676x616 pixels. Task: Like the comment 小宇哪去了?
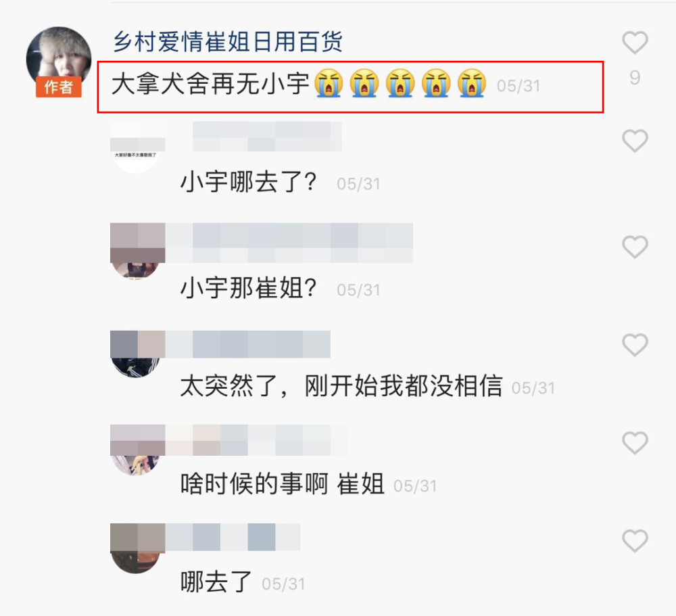coord(635,140)
